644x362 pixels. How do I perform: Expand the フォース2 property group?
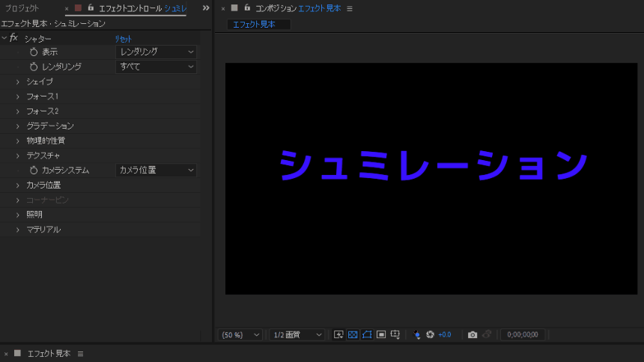pos(18,111)
